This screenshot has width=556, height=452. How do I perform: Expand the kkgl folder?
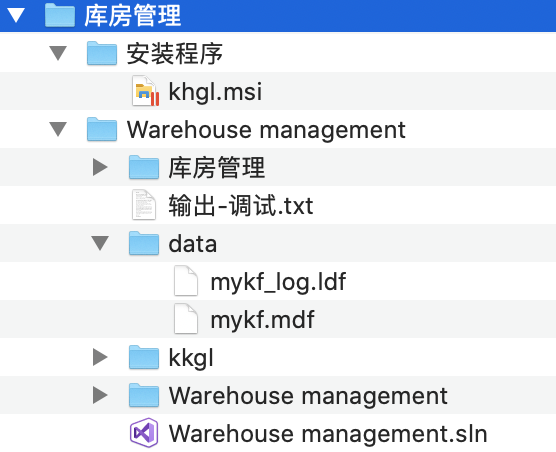[x=100, y=357]
